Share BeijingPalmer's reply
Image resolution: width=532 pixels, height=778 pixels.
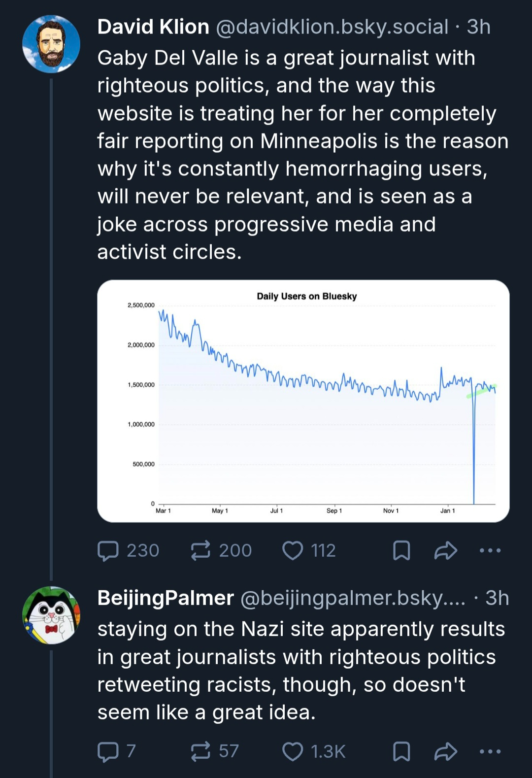pos(445,751)
